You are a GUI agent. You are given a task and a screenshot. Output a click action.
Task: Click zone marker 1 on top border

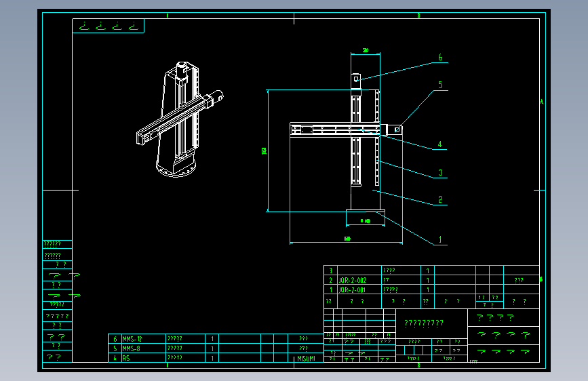168,16
